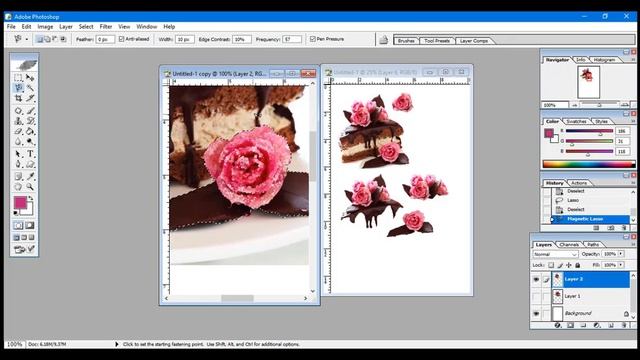Open the File menu

point(11,27)
